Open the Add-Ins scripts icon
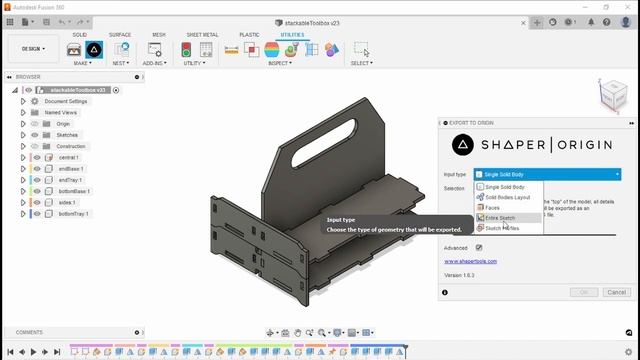This screenshot has width=640, height=360. click(155, 49)
